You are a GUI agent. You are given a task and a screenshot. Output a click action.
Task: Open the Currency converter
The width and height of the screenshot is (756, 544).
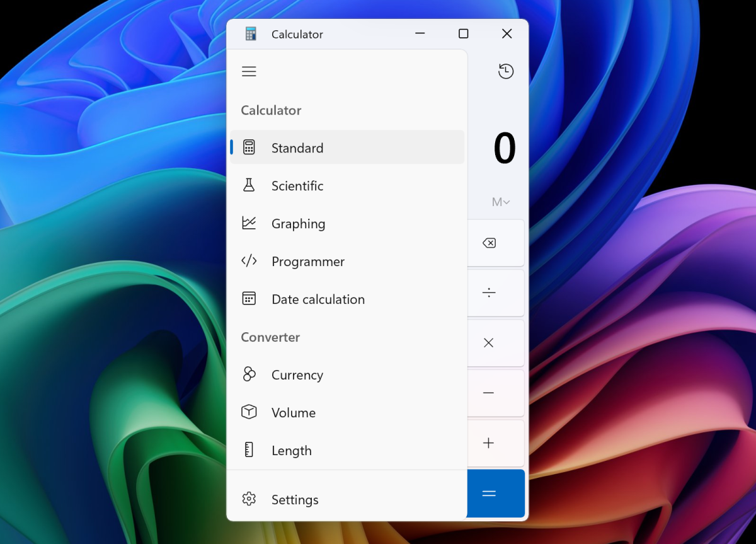[347, 374]
